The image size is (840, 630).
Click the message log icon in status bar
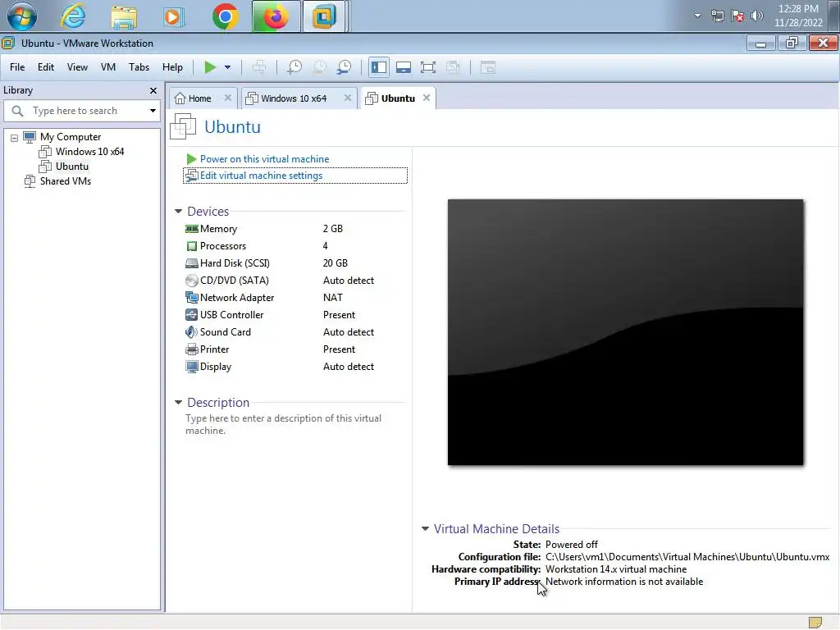click(x=815, y=622)
